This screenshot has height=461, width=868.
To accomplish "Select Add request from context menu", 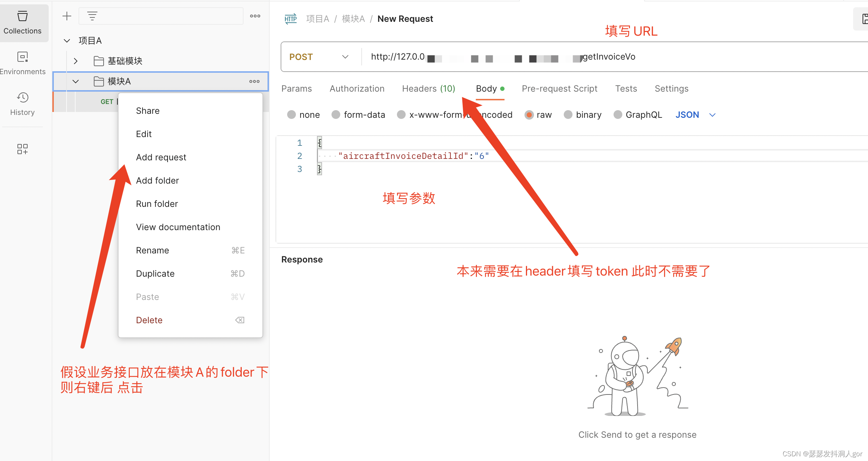I will coord(161,157).
